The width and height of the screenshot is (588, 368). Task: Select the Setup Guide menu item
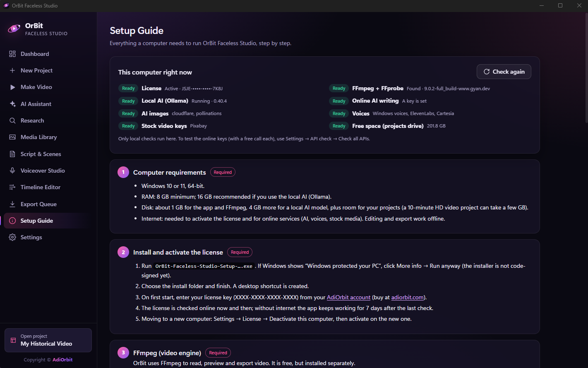(48, 221)
